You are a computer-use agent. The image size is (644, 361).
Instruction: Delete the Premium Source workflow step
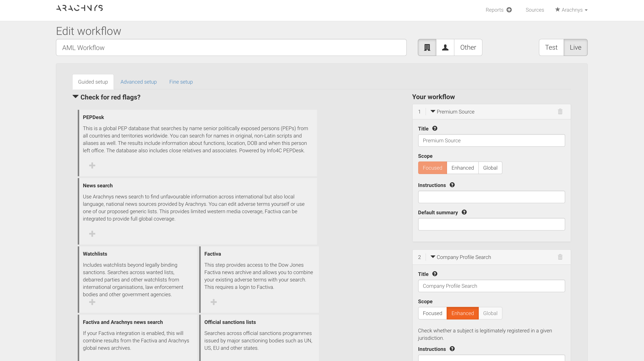[560, 112]
